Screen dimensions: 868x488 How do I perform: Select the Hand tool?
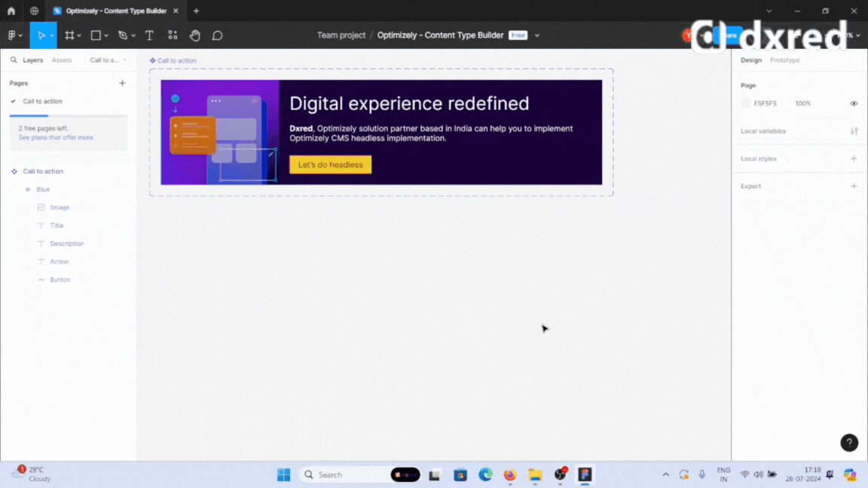click(194, 35)
